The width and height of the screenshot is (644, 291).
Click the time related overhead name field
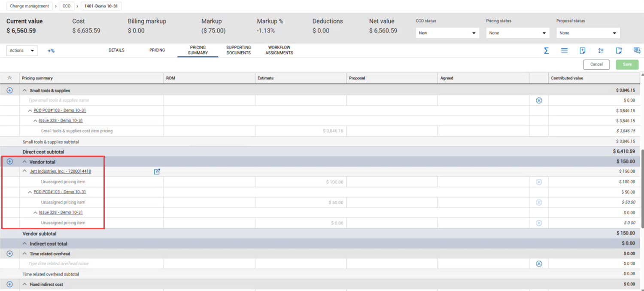point(91,263)
